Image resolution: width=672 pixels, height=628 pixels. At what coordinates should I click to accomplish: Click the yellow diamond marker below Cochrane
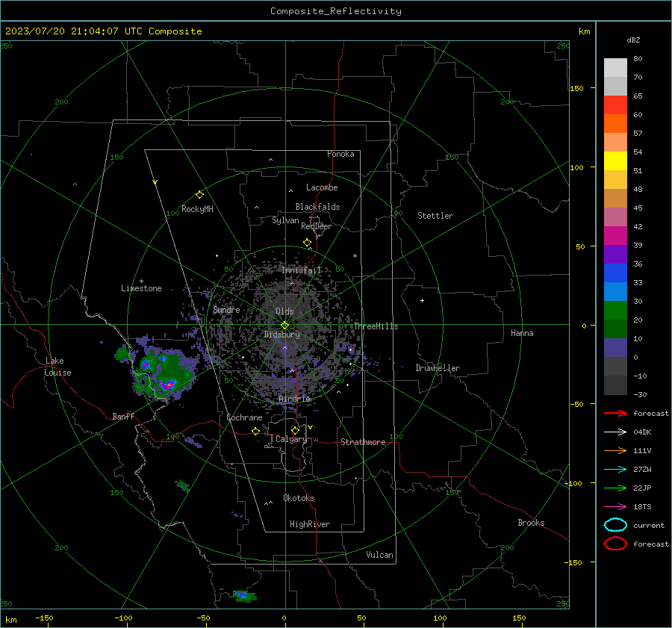(255, 431)
